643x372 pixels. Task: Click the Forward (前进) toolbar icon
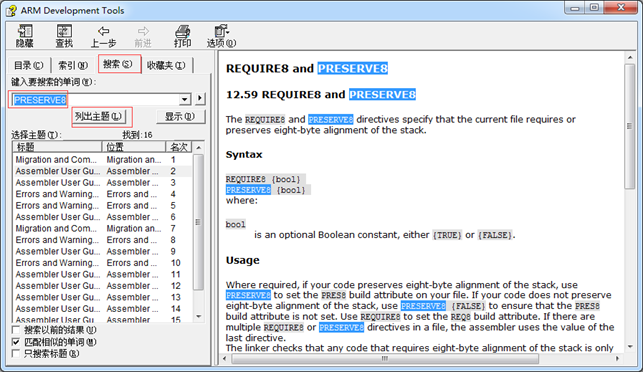click(143, 36)
